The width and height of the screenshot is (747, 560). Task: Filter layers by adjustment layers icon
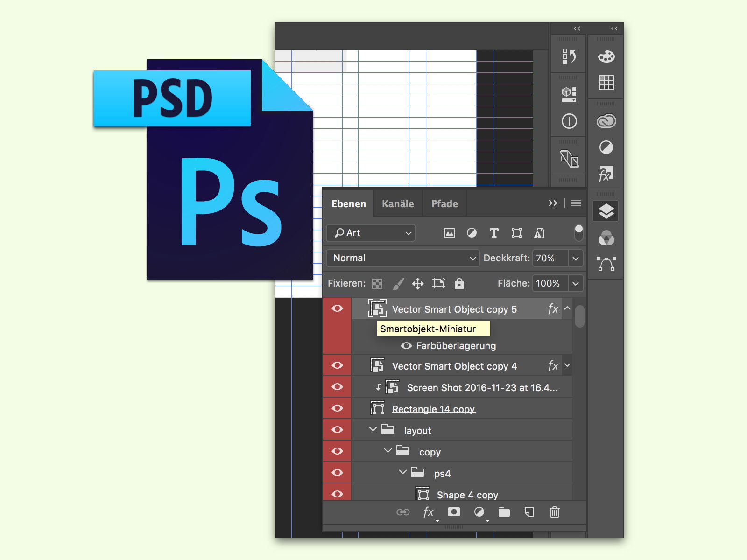[472, 233]
